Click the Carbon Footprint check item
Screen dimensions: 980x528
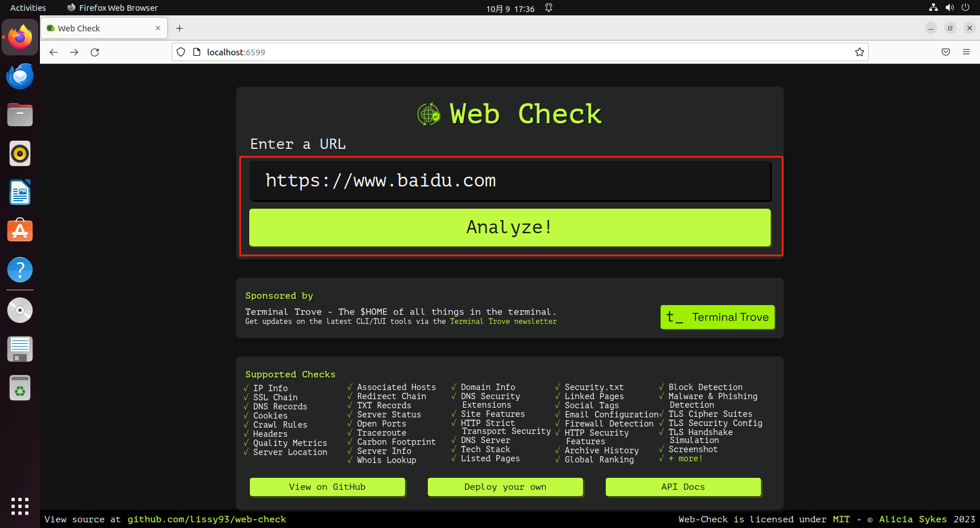pyautogui.click(x=396, y=442)
